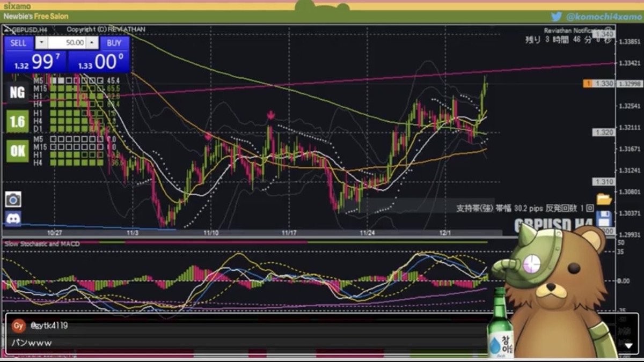This screenshot has width=644, height=362.
Task: Click the buy price 1.33 00 panel
Action: click(99, 62)
